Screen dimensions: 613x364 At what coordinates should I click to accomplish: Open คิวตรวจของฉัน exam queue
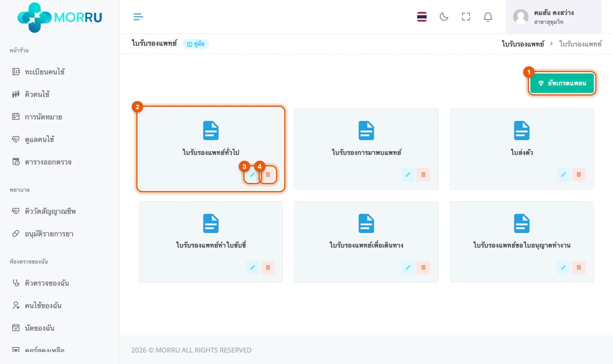[x=40, y=283]
